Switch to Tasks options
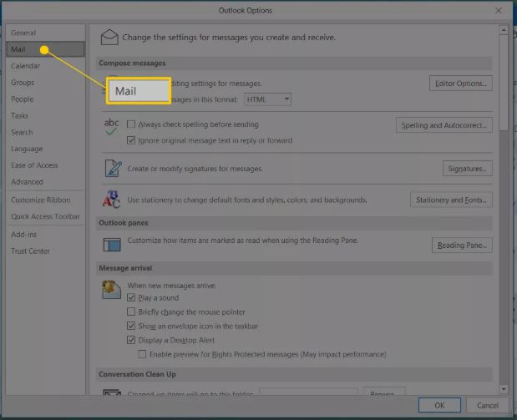This screenshot has height=420, width=517. tap(45, 116)
